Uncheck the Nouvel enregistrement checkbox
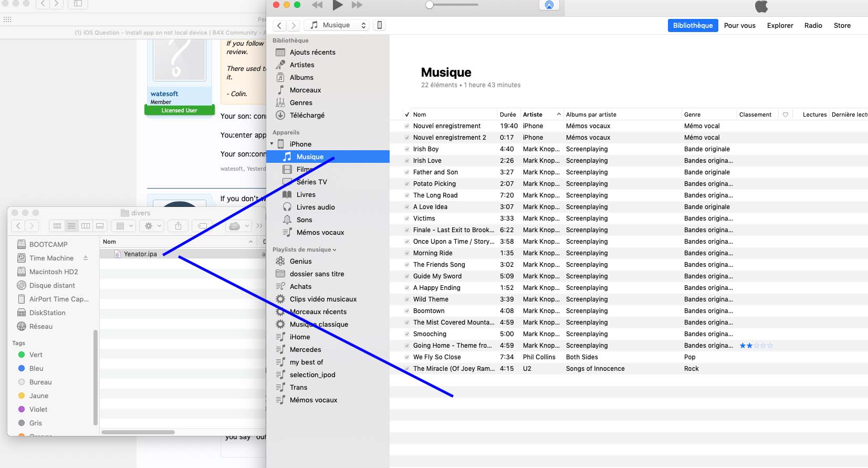The width and height of the screenshot is (868, 468). [x=406, y=126]
